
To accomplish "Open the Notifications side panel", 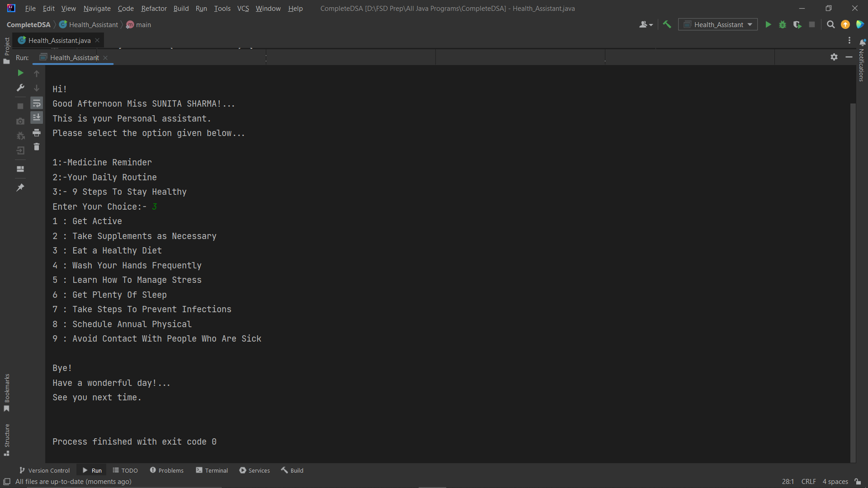I will 862,60.
